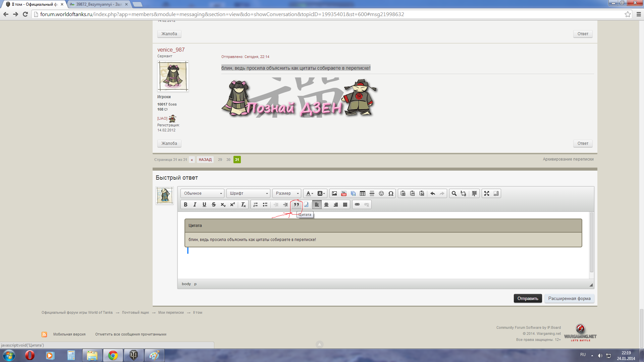Image resolution: width=644 pixels, height=362 pixels.
Task: Insert a hyperlink with link icon
Action: (357, 204)
